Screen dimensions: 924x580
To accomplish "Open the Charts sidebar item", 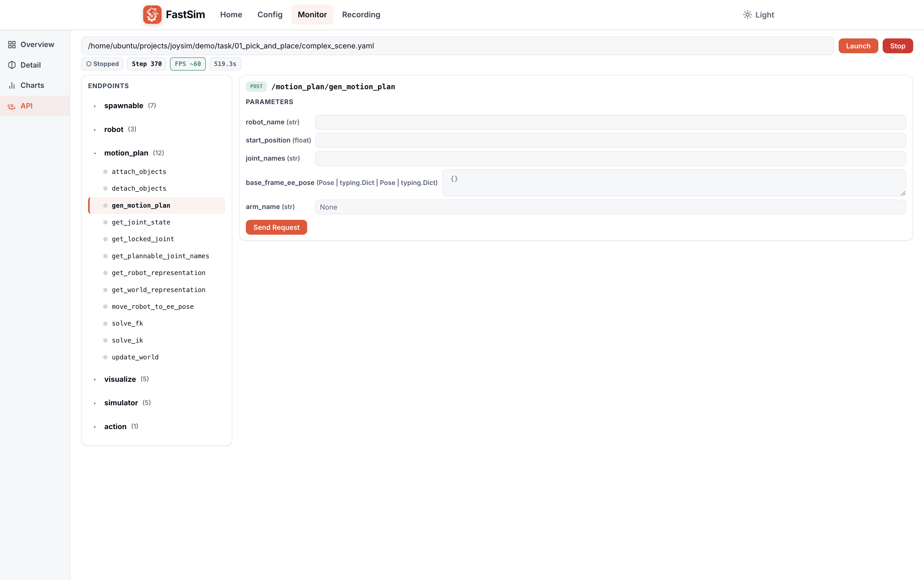I will point(35,85).
